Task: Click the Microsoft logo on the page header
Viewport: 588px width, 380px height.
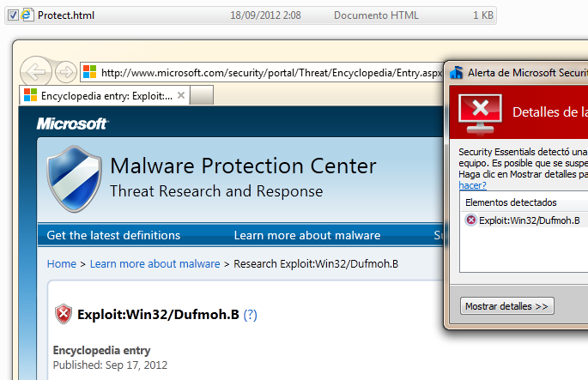Action: (72, 124)
